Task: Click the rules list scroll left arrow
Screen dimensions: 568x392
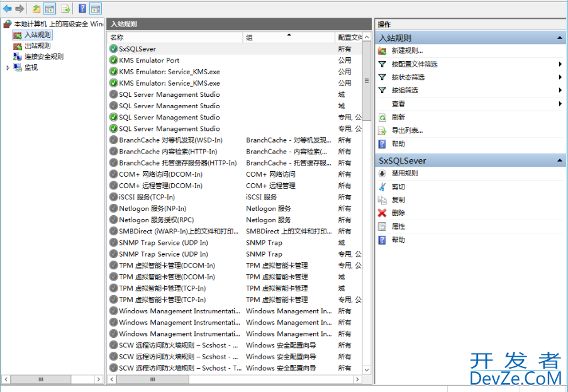Action: [x=112, y=379]
